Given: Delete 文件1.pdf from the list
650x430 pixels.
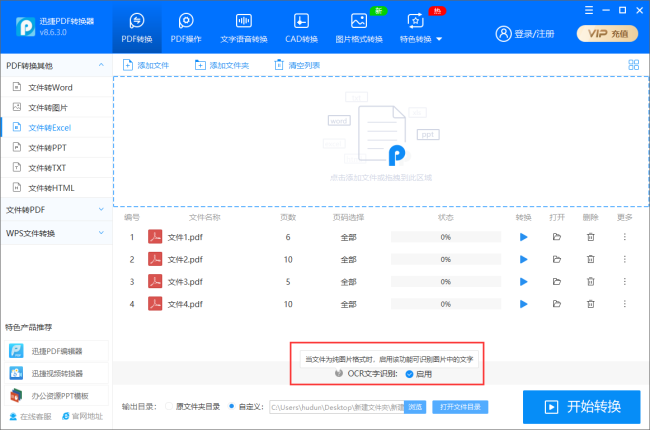Looking at the screenshot, I should tap(591, 237).
